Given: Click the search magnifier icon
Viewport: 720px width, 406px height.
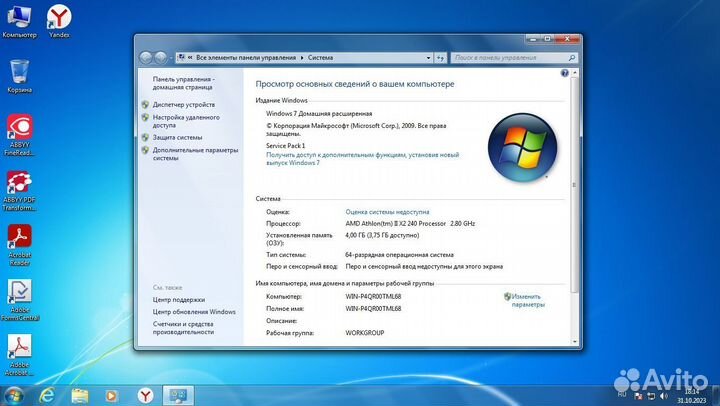Looking at the screenshot, I should (571, 58).
